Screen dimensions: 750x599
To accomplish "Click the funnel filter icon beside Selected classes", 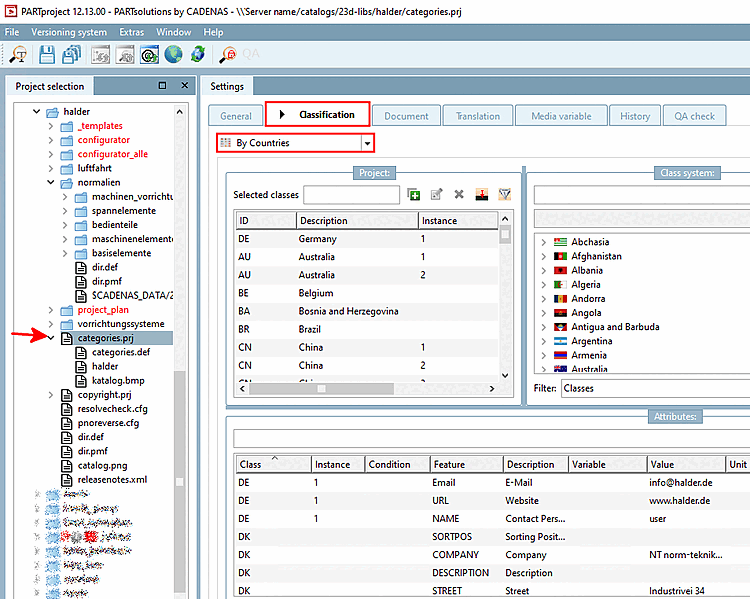I will [x=505, y=194].
